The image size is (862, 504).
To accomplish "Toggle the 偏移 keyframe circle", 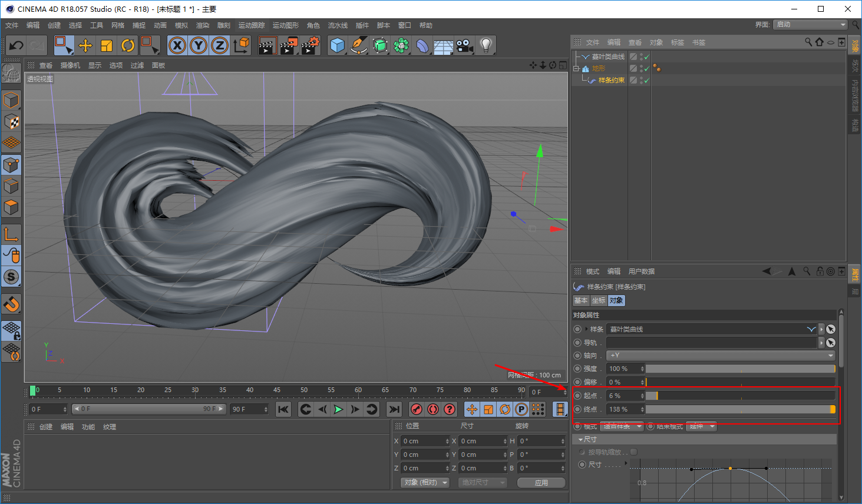I will click(577, 382).
